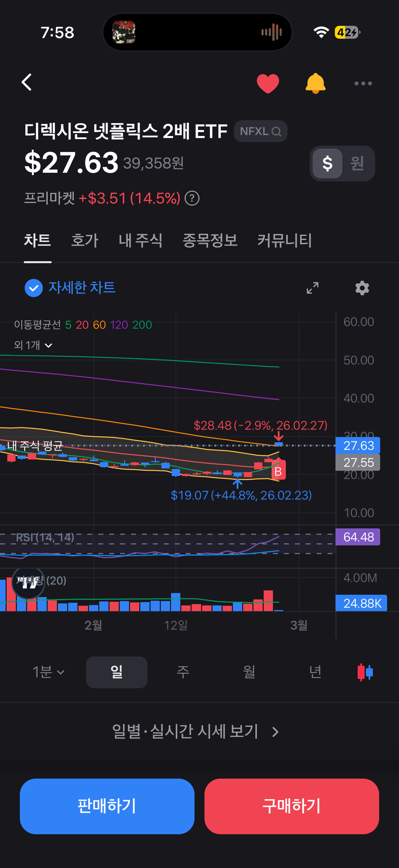Open 일별·실시간 시세 보기 link
Viewport: 399px width, 868px height.
(x=195, y=732)
